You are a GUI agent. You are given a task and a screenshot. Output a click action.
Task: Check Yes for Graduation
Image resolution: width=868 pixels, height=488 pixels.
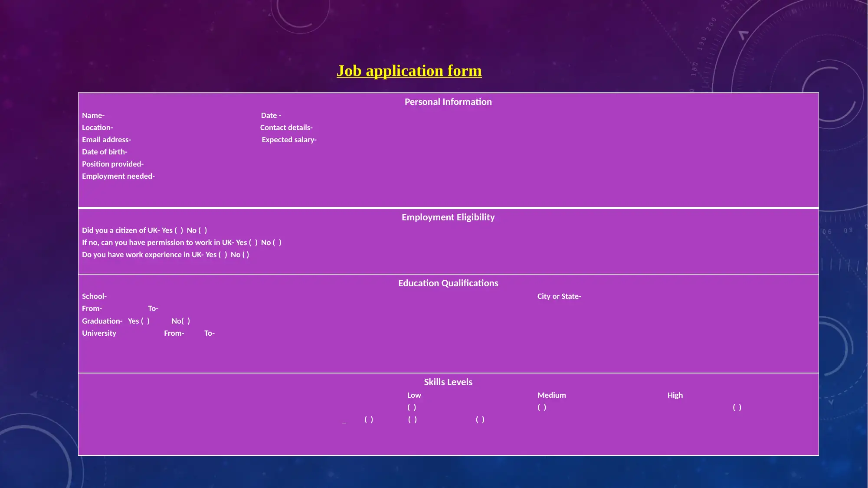tap(145, 321)
